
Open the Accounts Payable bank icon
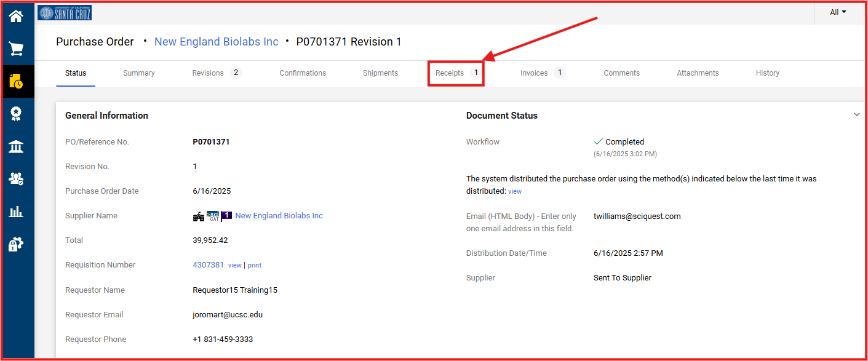pos(16,146)
